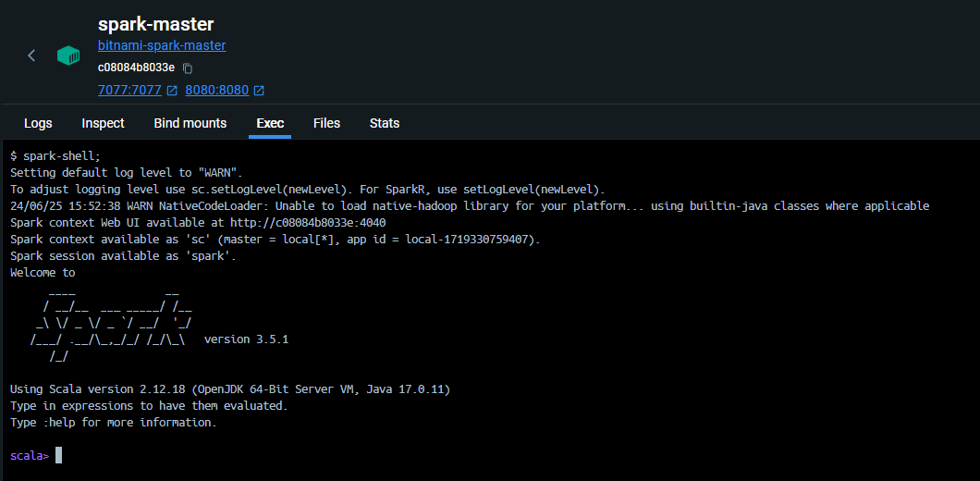
Task: Open the Inspect tab
Action: (103, 123)
